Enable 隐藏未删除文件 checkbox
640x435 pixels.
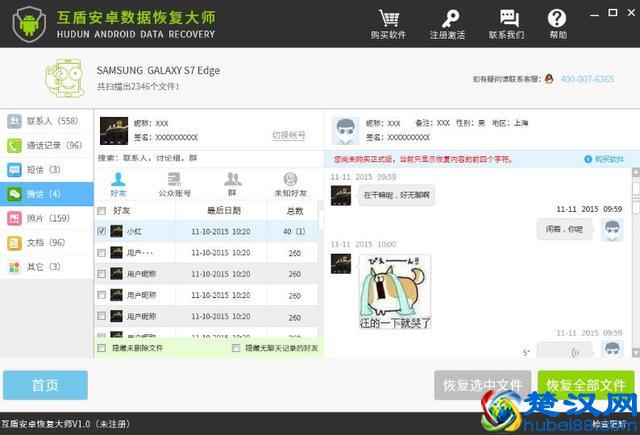[102, 348]
